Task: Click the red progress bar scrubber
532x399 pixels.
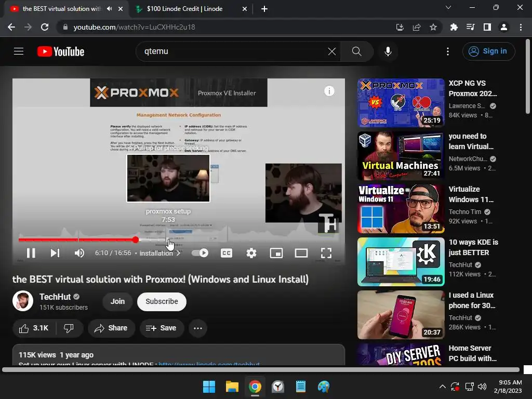Action: pos(136,240)
